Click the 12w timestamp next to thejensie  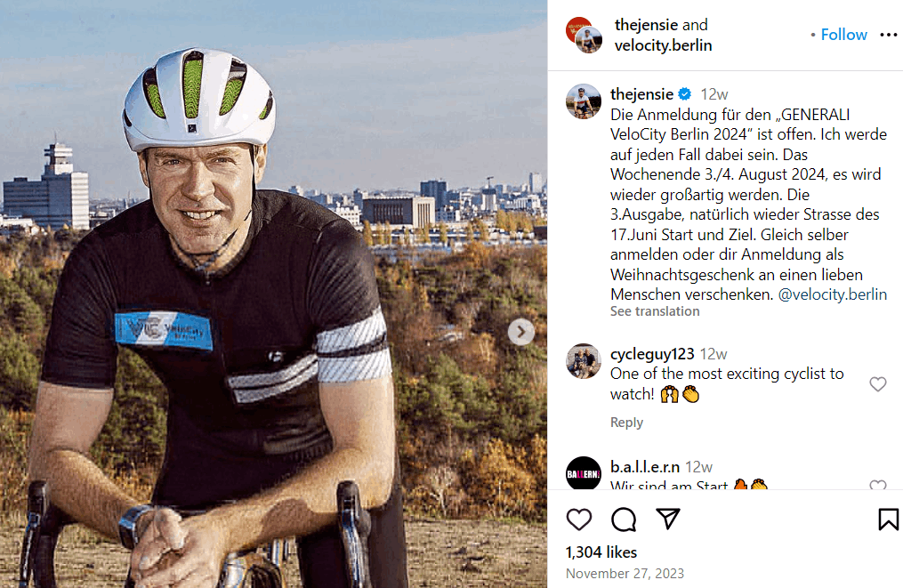tap(716, 93)
